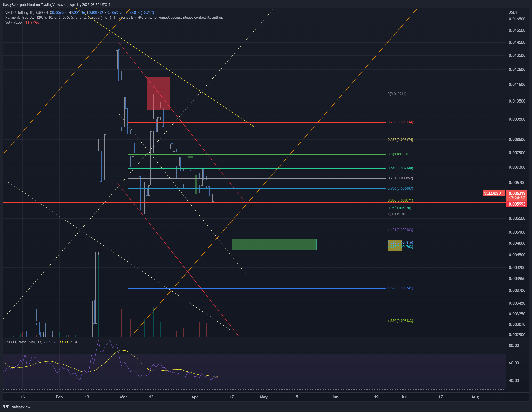Click the Mar label on time axis
Image resolution: width=532 pixels, height=412 pixels.
tap(123, 397)
